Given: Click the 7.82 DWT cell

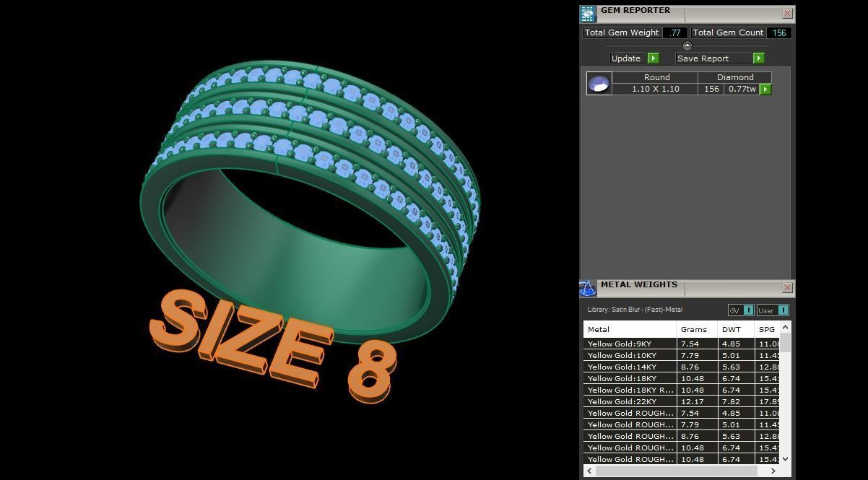Looking at the screenshot, I should (736, 402).
